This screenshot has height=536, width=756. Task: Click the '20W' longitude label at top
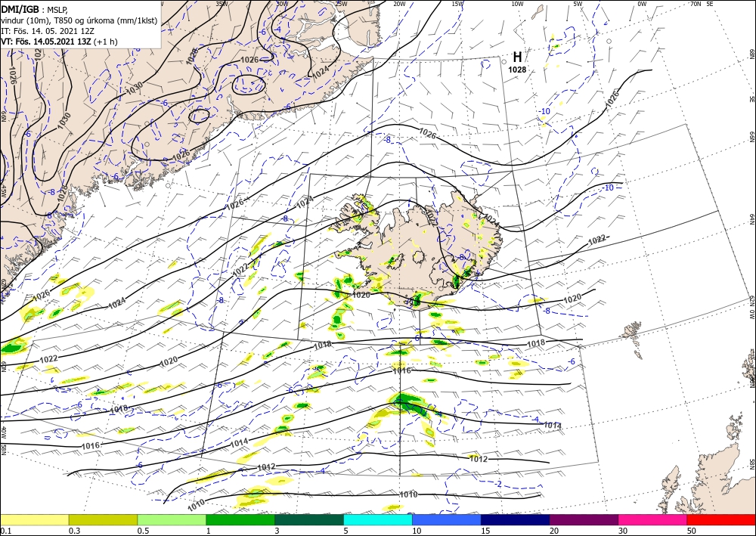tap(400, 4)
